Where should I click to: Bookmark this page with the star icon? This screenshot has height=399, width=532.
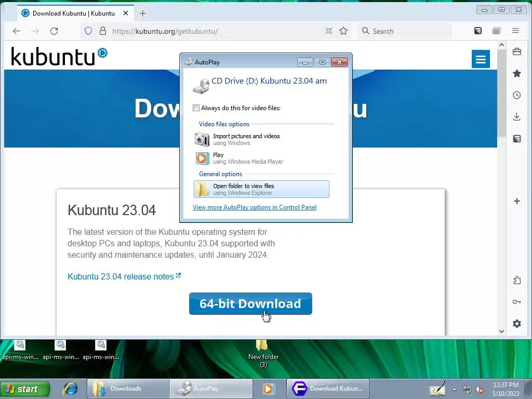(x=343, y=31)
